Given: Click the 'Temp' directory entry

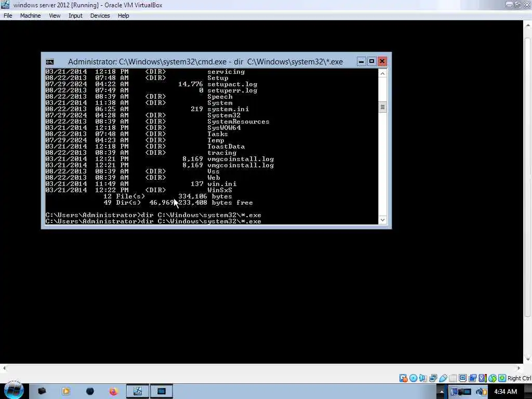Looking at the screenshot, I should pos(216,140).
